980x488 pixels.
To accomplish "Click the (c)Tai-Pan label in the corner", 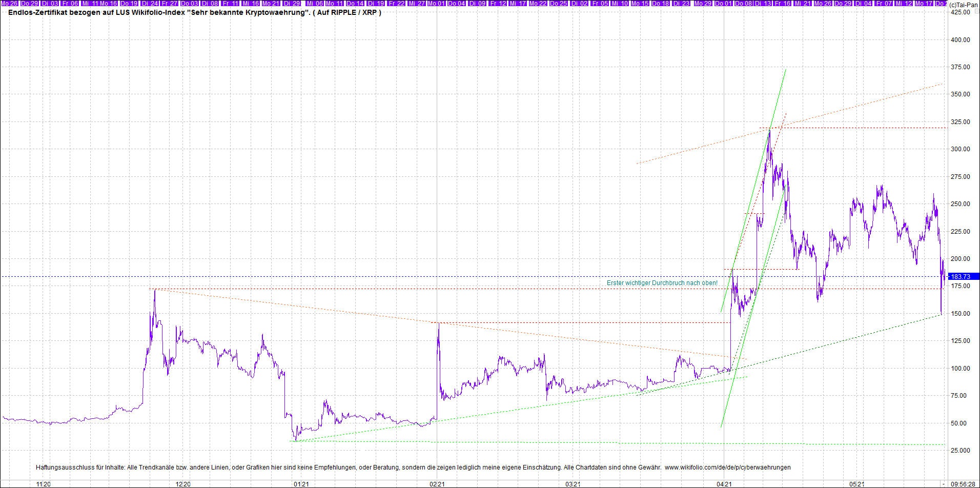I will pos(963,5).
